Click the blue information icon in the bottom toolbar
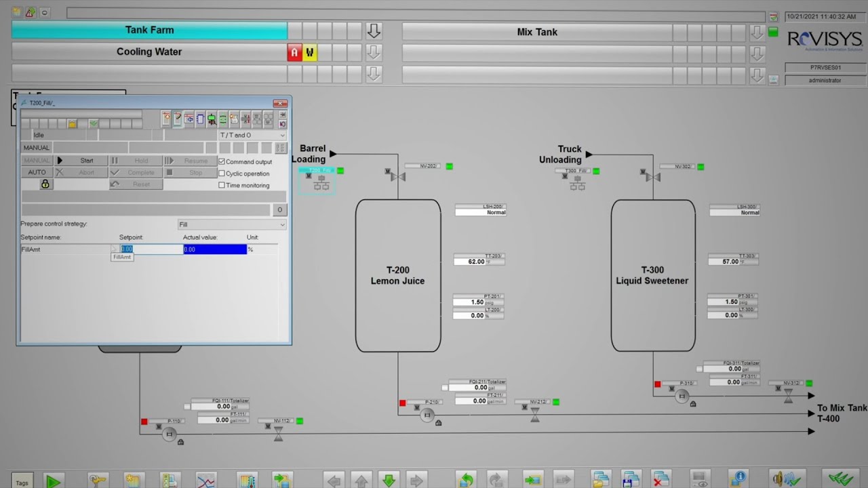Screen dimensions: 868x488 point(738,481)
